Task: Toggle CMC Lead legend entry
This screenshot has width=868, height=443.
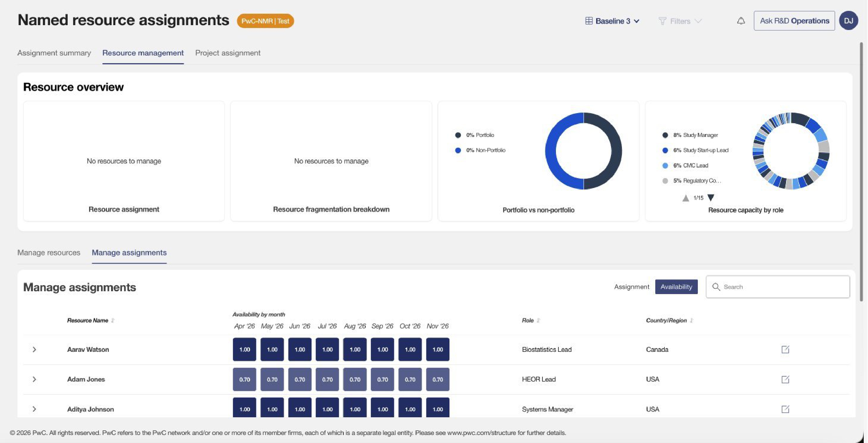Action: click(685, 165)
